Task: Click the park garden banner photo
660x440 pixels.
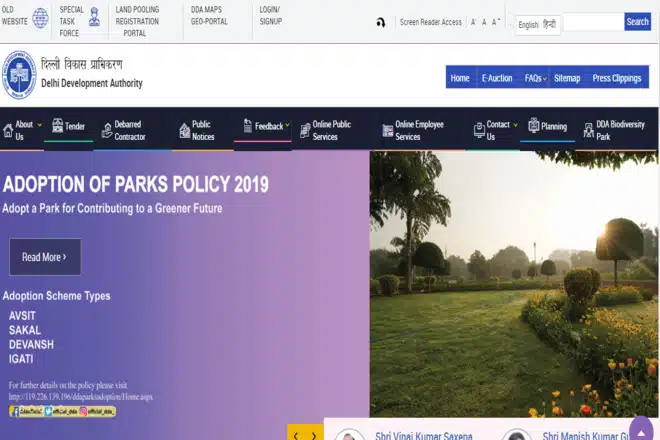Action: coord(514,284)
